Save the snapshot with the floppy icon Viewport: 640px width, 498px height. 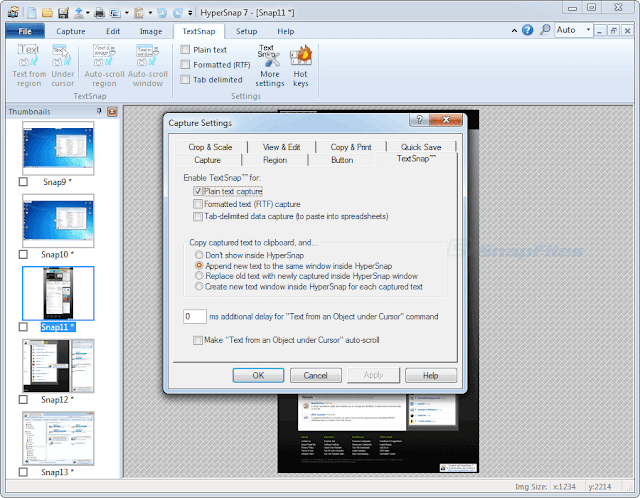[x=63, y=13]
